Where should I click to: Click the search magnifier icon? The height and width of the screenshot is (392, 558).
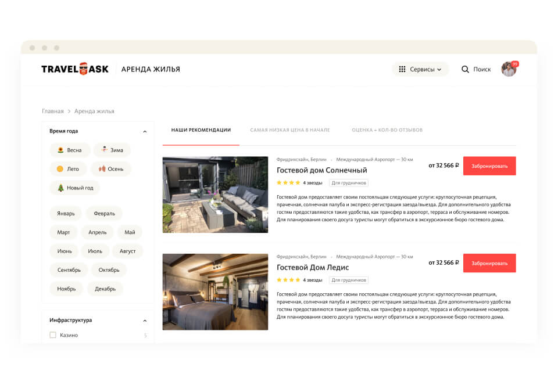pos(465,69)
